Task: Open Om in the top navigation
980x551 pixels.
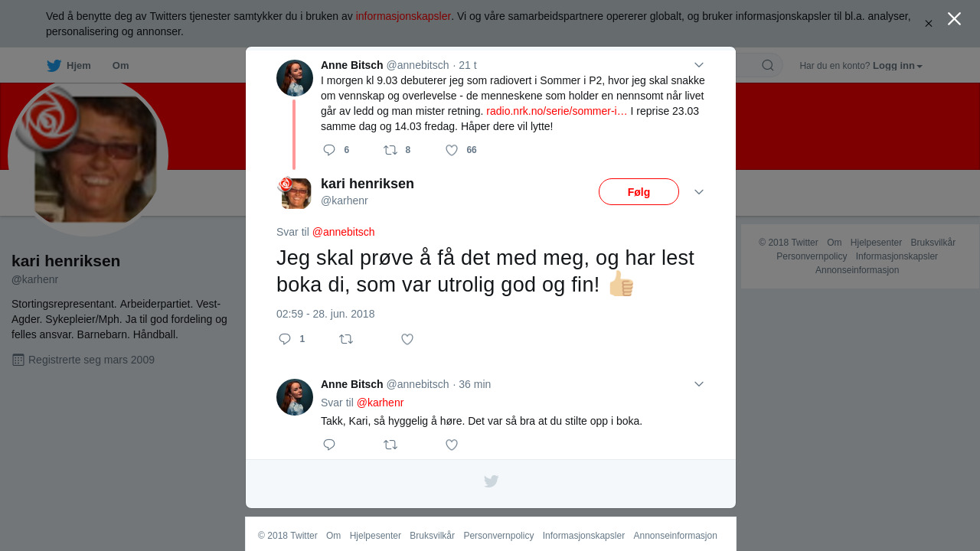Action: tap(120, 66)
